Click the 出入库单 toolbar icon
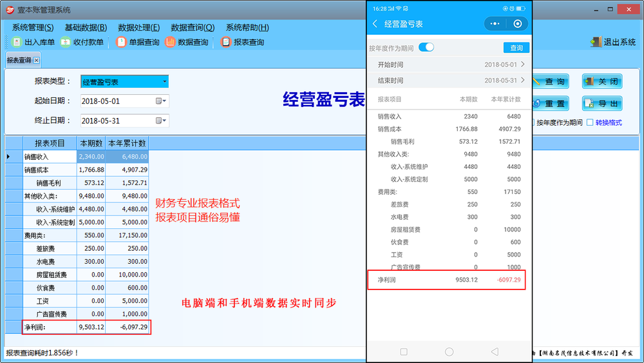This screenshot has height=363, width=644. coord(17,42)
